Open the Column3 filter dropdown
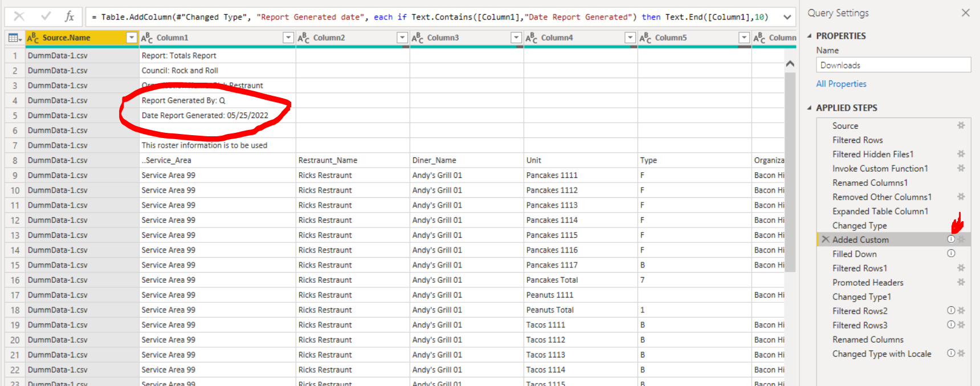The width and height of the screenshot is (980, 386). pyautogui.click(x=516, y=38)
